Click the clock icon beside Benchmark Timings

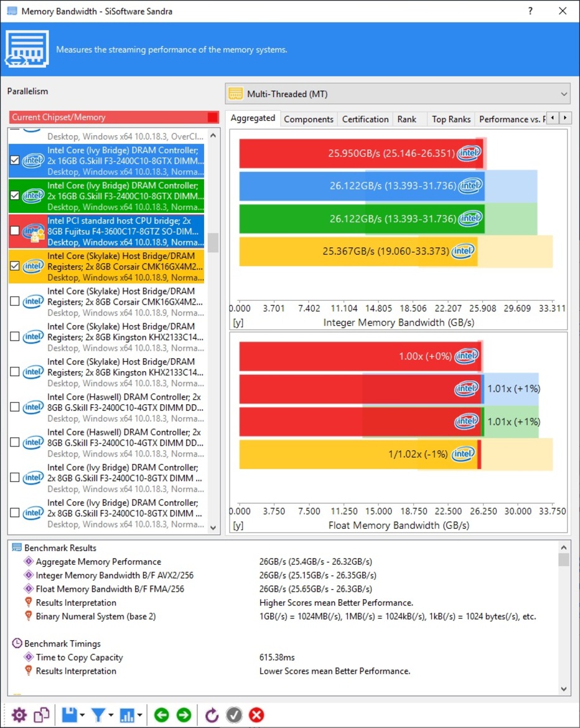17,643
